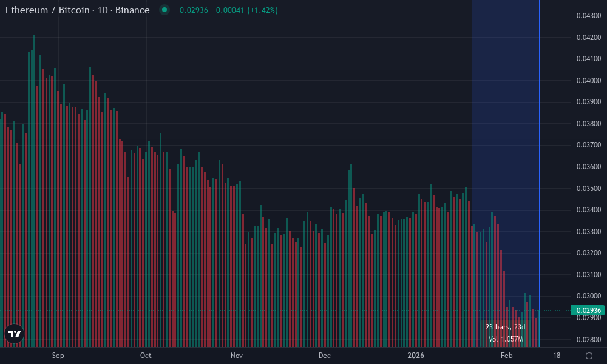
Task: Click the green price change percentage
Action: [x=263, y=10]
